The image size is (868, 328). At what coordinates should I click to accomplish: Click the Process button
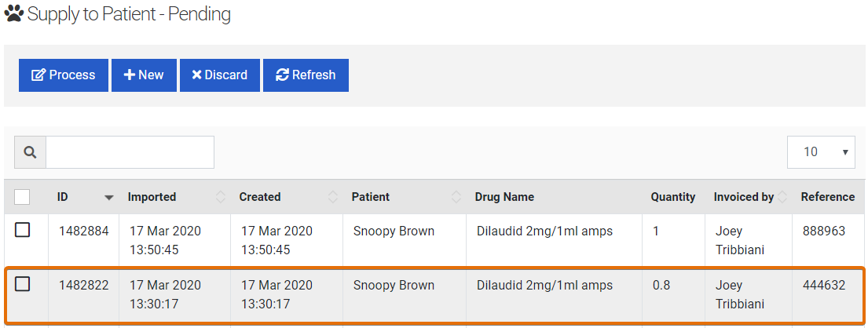[x=64, y=75]
